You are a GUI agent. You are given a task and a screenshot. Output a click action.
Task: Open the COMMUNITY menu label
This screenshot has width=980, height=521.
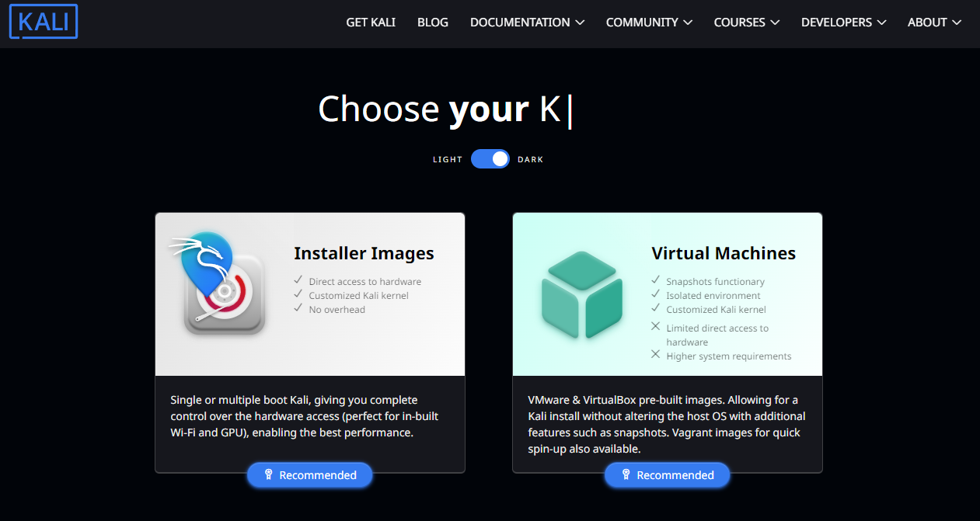pos(642,23)
